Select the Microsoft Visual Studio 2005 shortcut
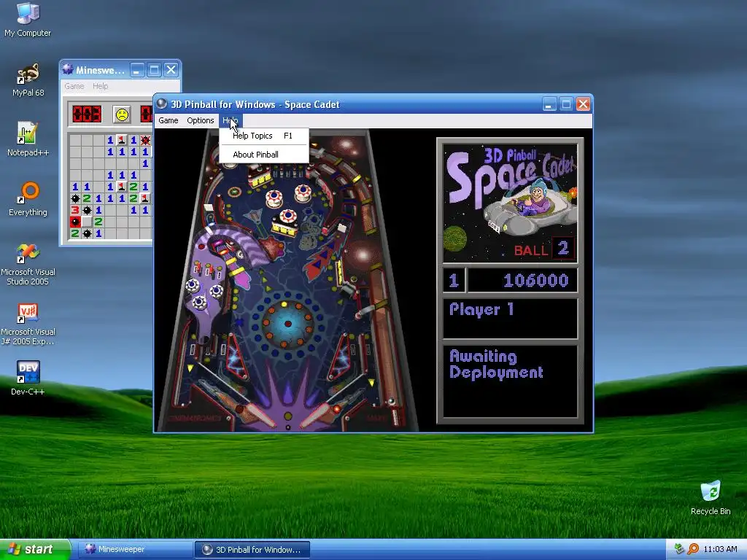 pos(28,264)
